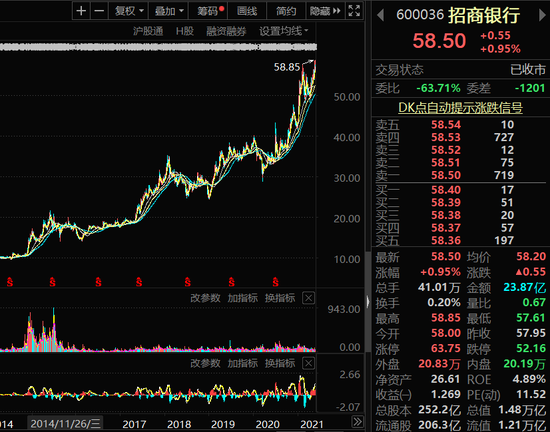The width and height of the screenshot is (550, 432).
Task: Expand 设置均线 moving average settings
Action: click(x=284, y=31)
